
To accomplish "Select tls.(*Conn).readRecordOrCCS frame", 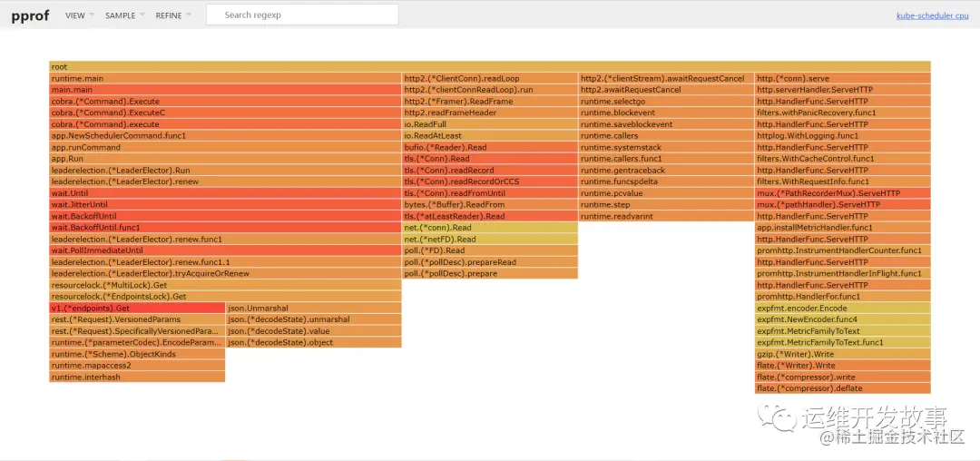I will (490, 181).
